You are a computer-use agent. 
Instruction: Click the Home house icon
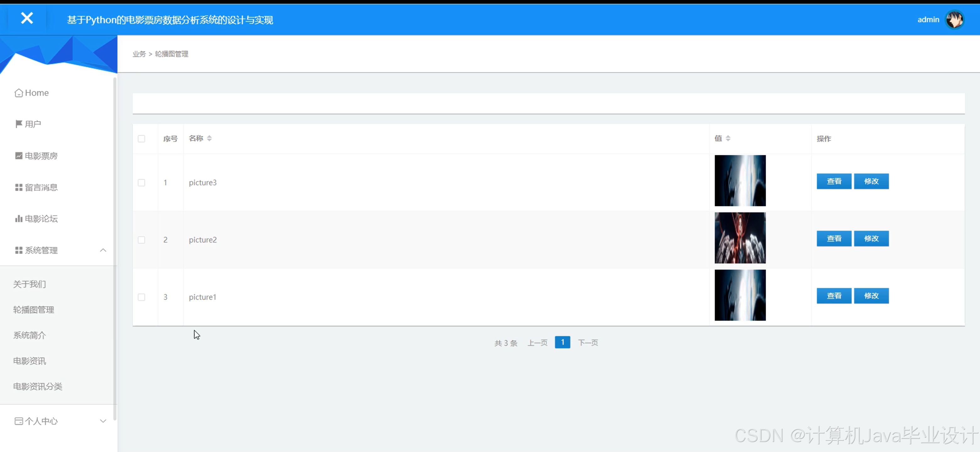[x=19, y=93]
